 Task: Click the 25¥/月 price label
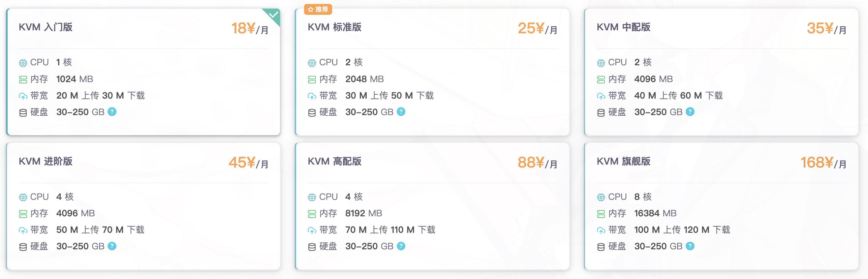(x=538, y=29)
